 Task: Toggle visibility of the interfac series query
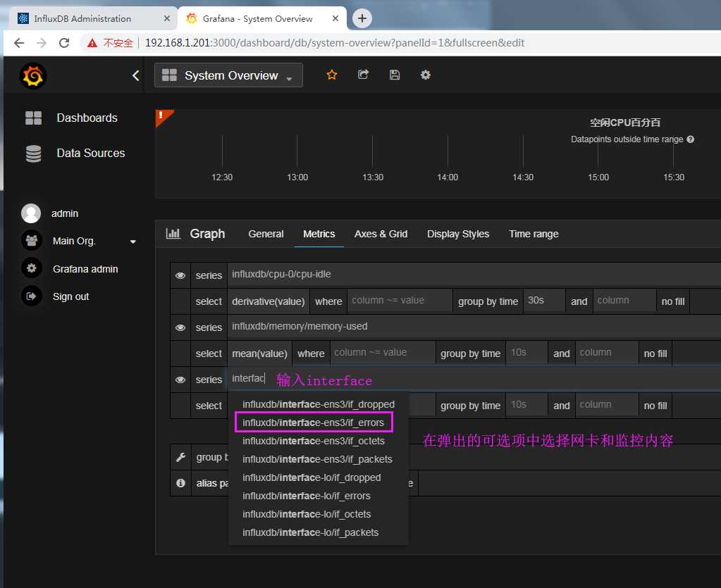coord(180,380)
